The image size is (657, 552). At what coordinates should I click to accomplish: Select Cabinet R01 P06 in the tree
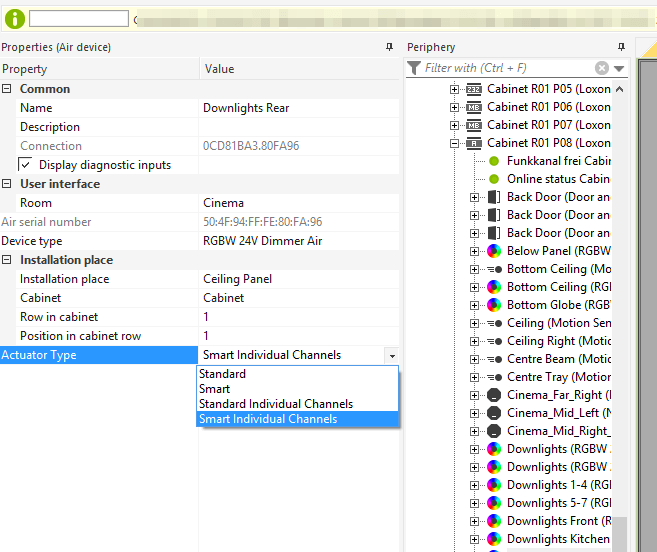[548, 107]
